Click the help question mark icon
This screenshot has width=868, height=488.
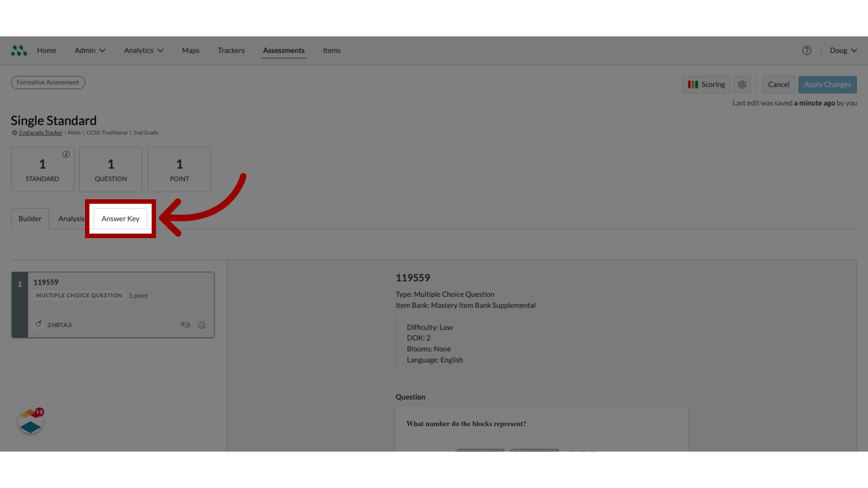pos(807,50)
